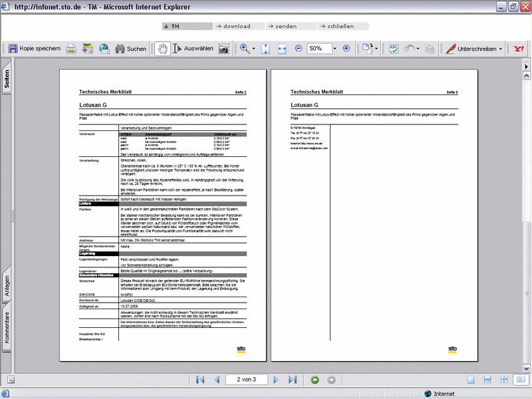This screenshot has height=399, width=532.
Task: Open the Kommentare side panel tab
Action: pyautogui.click(x=7, y=328)
